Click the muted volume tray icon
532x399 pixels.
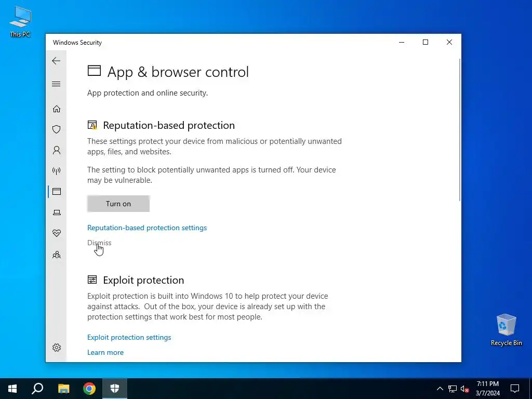tap(464, 389)
